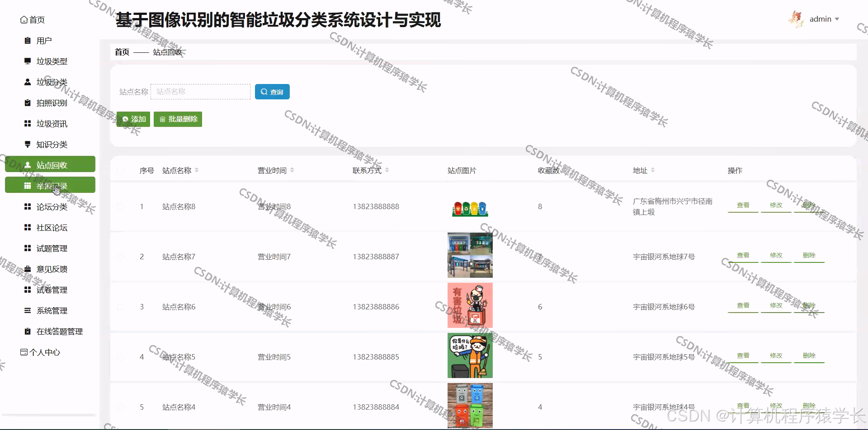The height and width of the screenshot is (430, 868).
Task: Open 垃圾分类 in the sidebar
Action: point(50,82)
